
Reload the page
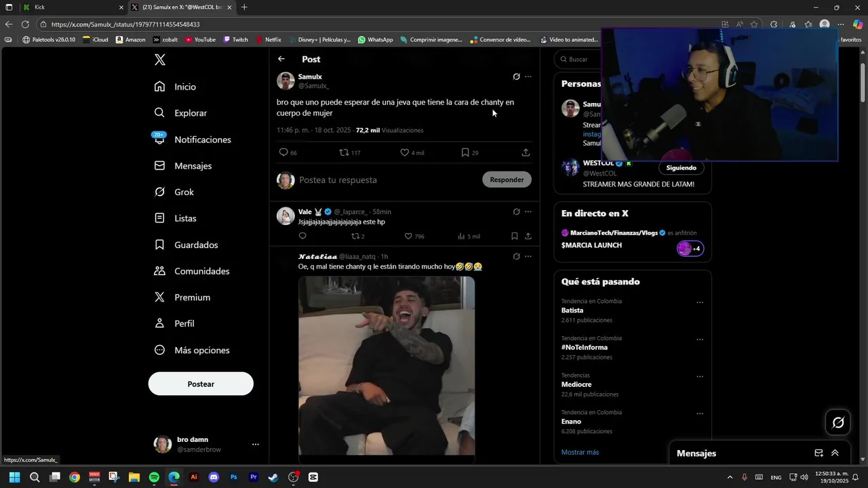pos(25,24)
